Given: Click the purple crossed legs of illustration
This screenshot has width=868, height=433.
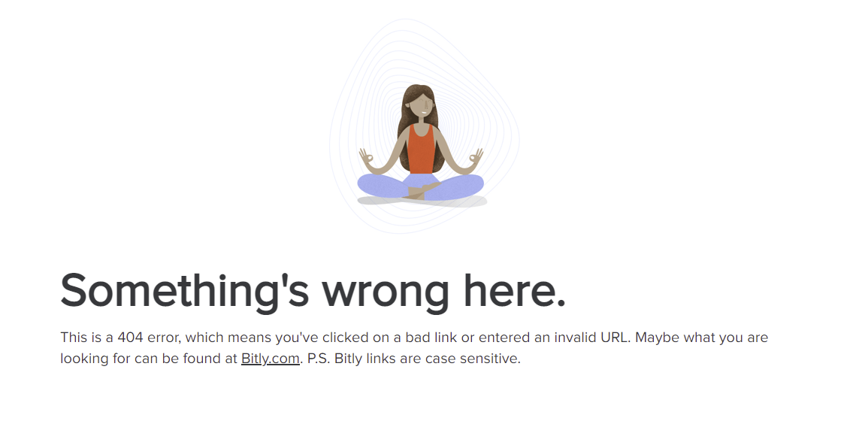Looking at the screenshot, I should [x=420, y=186].
